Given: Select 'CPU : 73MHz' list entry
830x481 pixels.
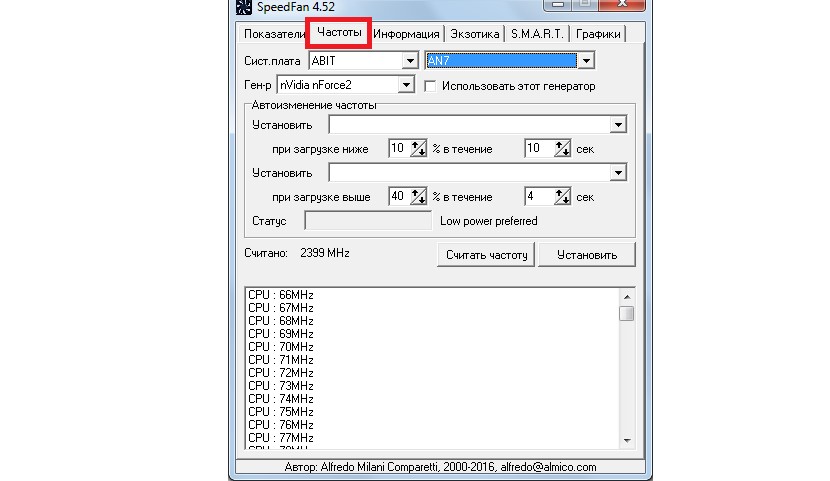Looking at the screenshot, I should (x=281, y=386).
